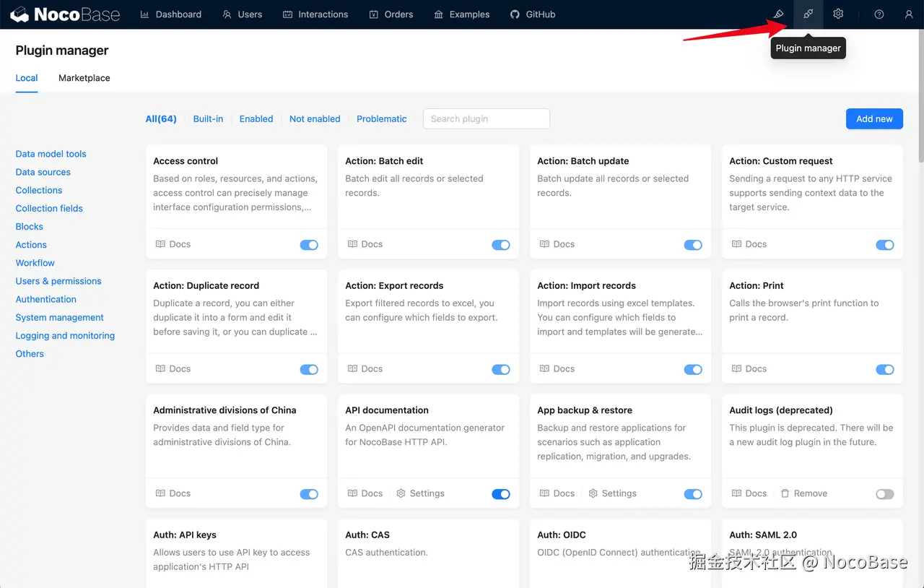This screenshot has height=588, width=924.
Task: Select Collection fields category
Action: (49, 208)
